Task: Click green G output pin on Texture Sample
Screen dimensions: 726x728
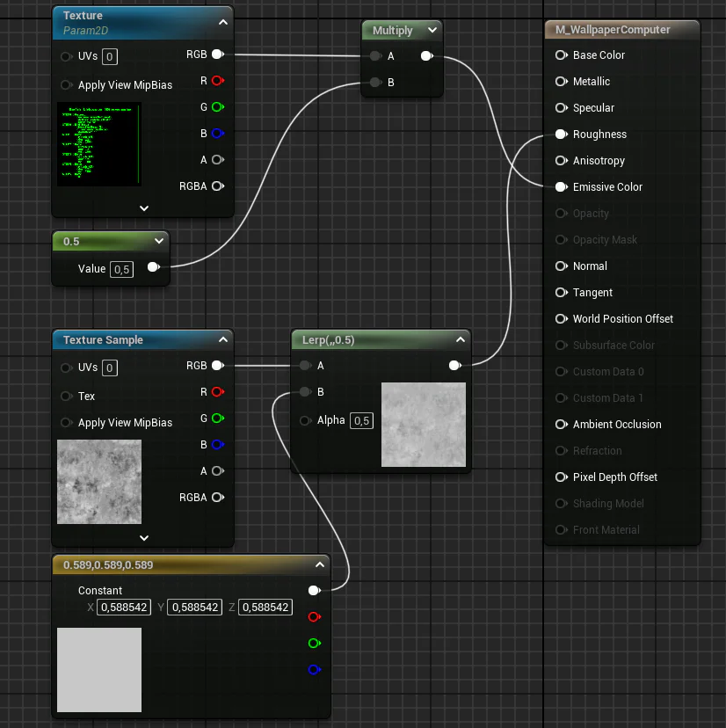Action: tap(217, 419)
